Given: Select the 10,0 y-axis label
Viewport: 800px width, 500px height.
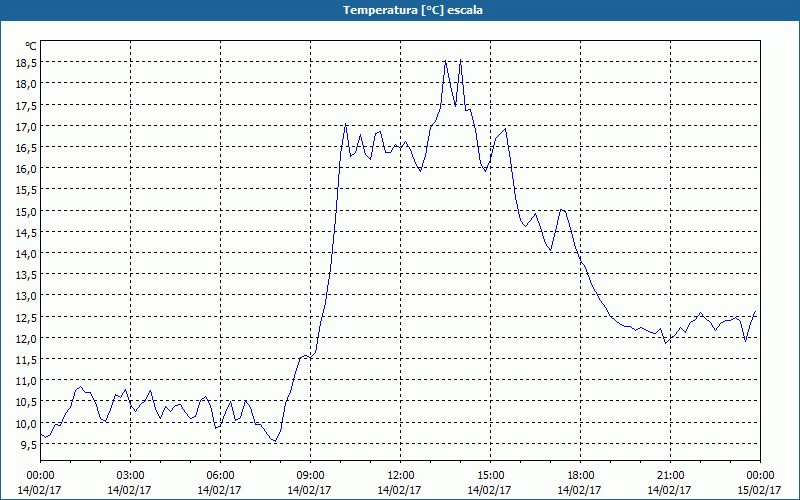Looking at the screenshot, I should [26, 423].
